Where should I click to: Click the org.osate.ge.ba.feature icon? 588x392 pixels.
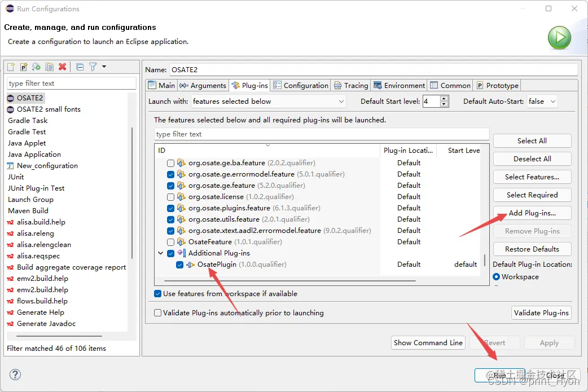click(182, 163)
